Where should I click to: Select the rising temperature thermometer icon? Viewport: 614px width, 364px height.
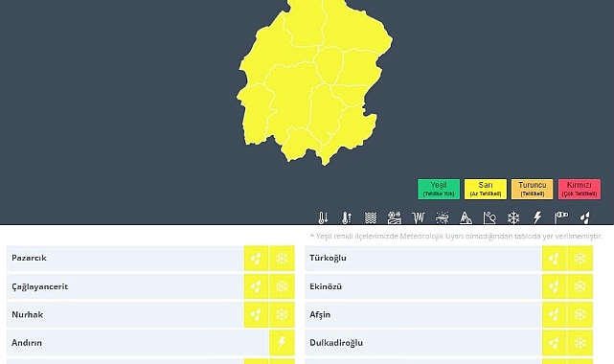click(347, 217)
